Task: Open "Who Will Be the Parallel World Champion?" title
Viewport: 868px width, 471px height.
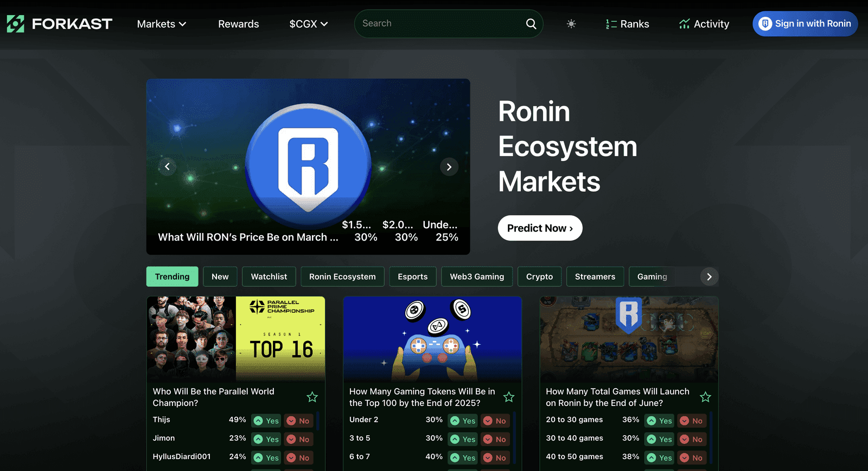Action: coord(213,397)
